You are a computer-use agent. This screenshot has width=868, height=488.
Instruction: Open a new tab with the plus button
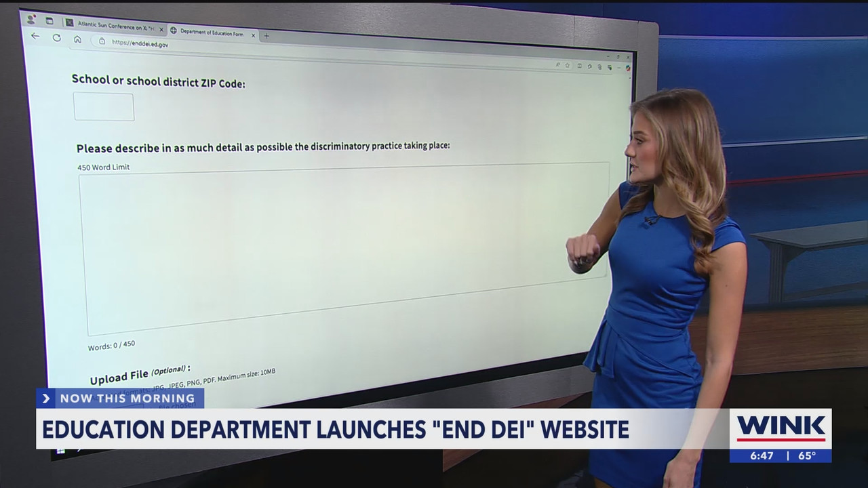267,36
